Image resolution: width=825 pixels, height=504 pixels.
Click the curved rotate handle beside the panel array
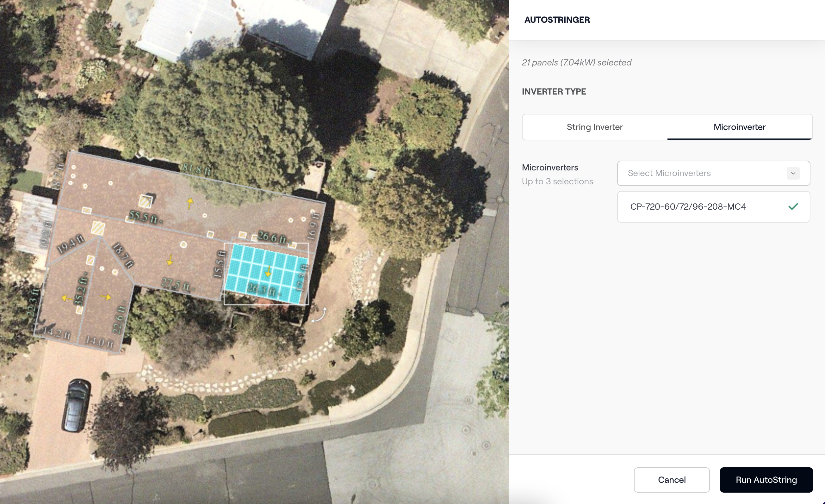click(x=319, y=315)
